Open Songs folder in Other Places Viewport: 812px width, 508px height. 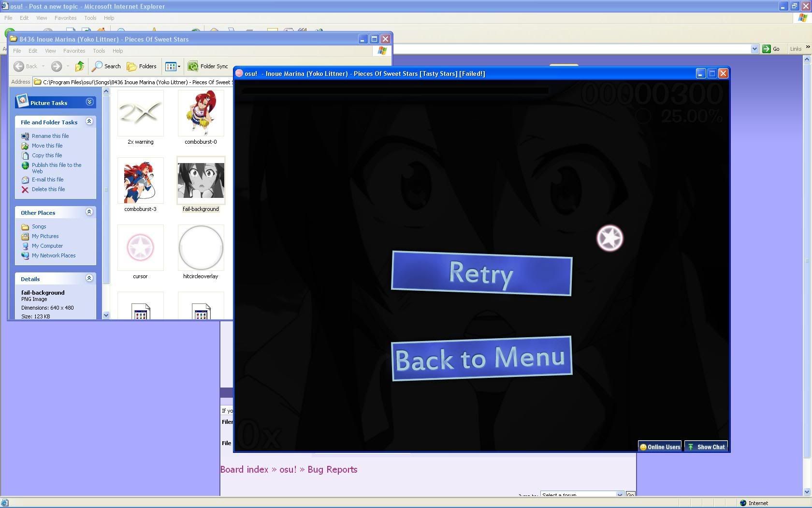[x=39, y=226]
